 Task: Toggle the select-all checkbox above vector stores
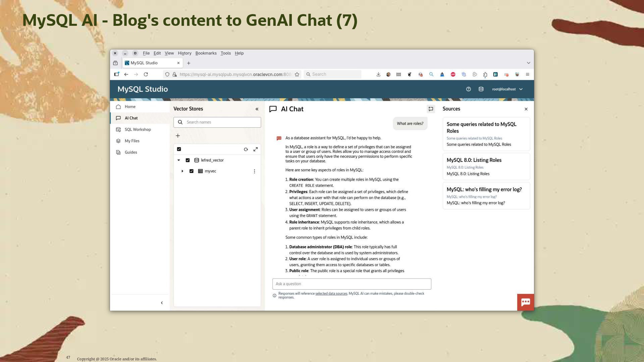[179, 149]
